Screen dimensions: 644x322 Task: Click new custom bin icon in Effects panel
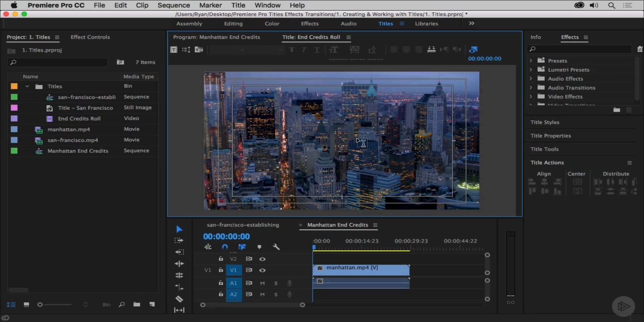click(x=616, y=110)
